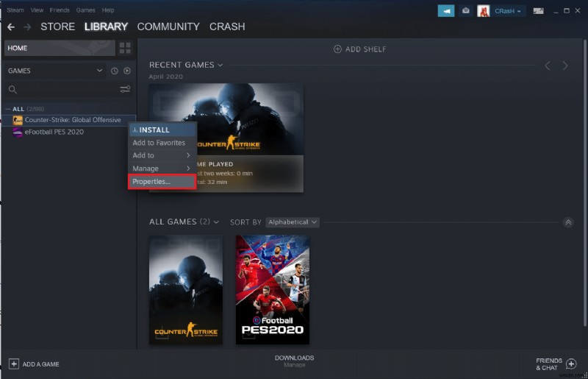The image size is (588, 379).
Task: Choose Add to Favorites
Action: coord(162,143)
